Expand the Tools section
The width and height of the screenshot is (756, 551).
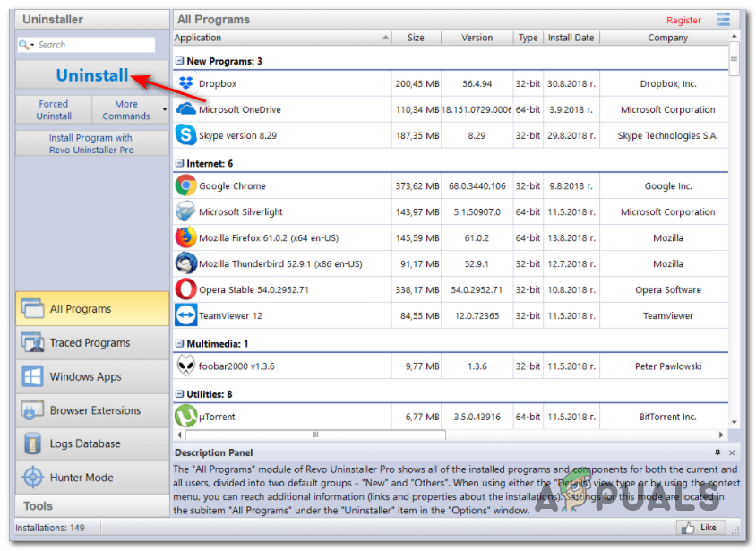(x=92, y=505)
